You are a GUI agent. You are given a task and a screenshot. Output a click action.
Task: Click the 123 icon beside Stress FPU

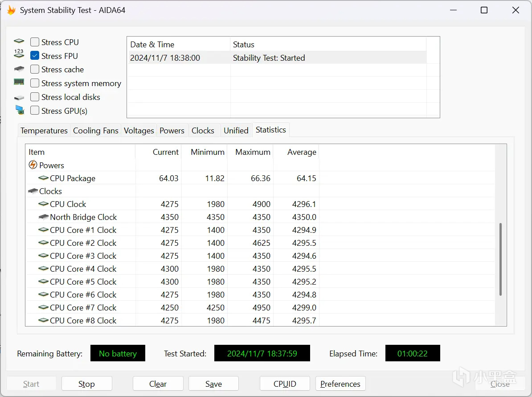(19, 54)
